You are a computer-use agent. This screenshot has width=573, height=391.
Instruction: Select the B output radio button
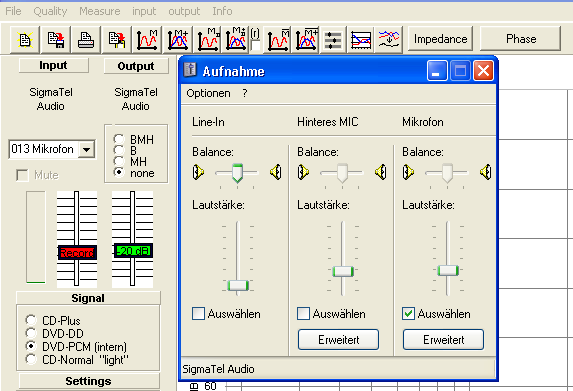coord(118,150)
